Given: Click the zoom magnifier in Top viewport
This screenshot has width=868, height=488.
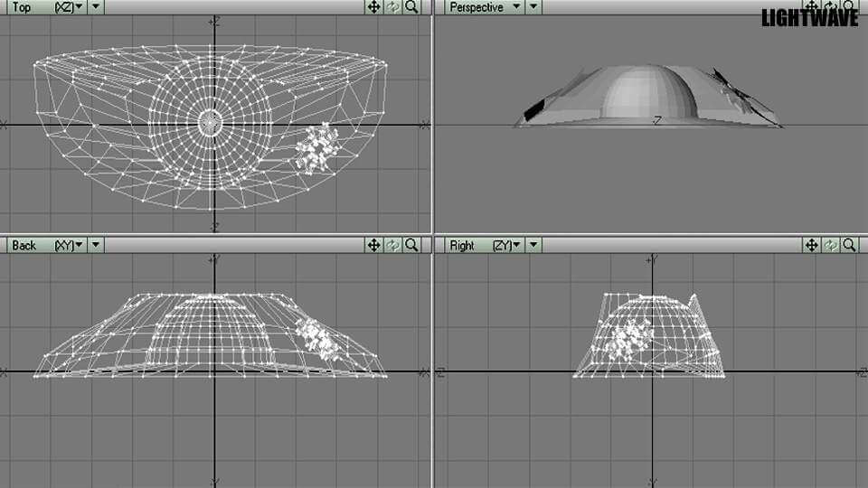Looking at the screenshot, I should click(411, 7).
